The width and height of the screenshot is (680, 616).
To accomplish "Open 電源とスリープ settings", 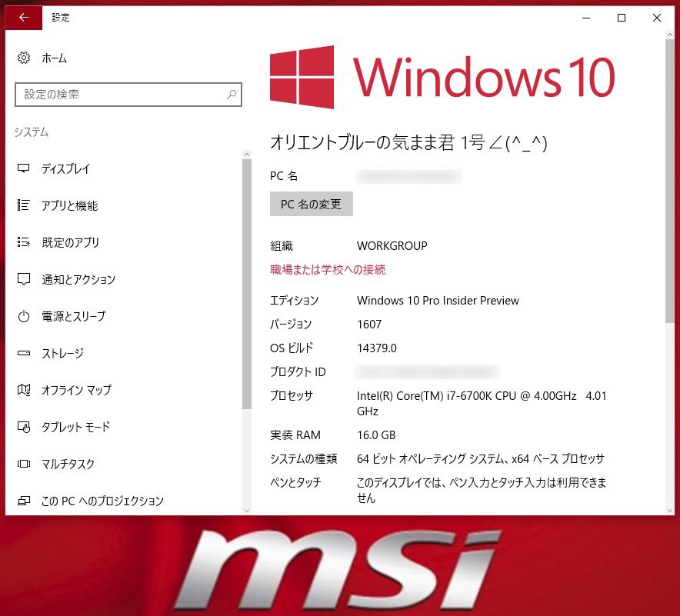I will tap(73, 316).
